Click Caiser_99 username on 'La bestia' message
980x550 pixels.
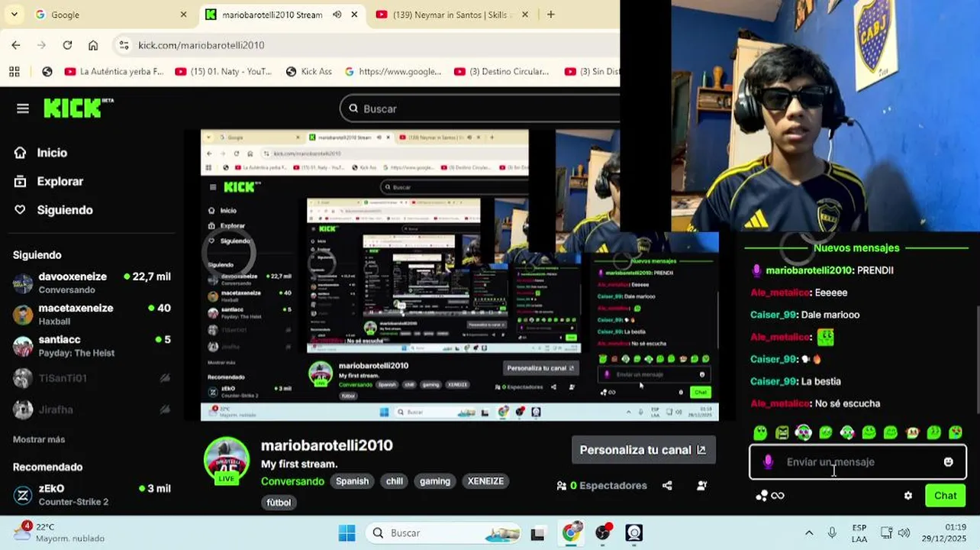(x=773, y=381)
